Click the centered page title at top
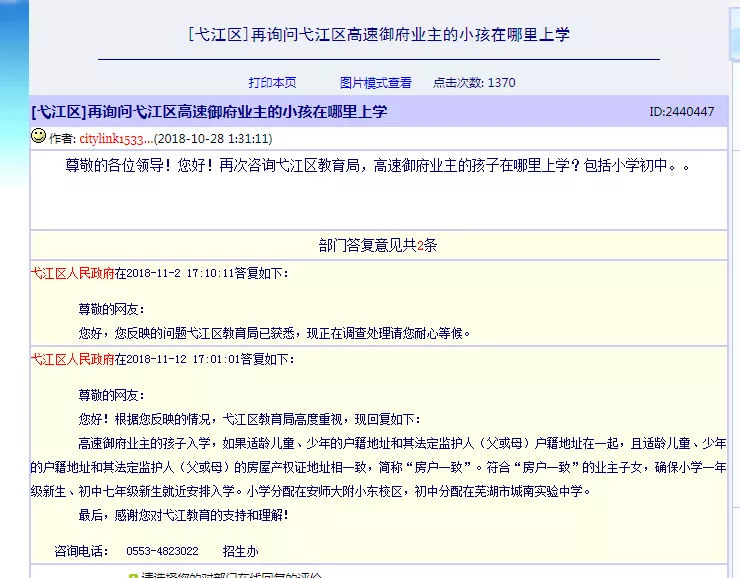The image size is (740, 578). coord(378,35)
